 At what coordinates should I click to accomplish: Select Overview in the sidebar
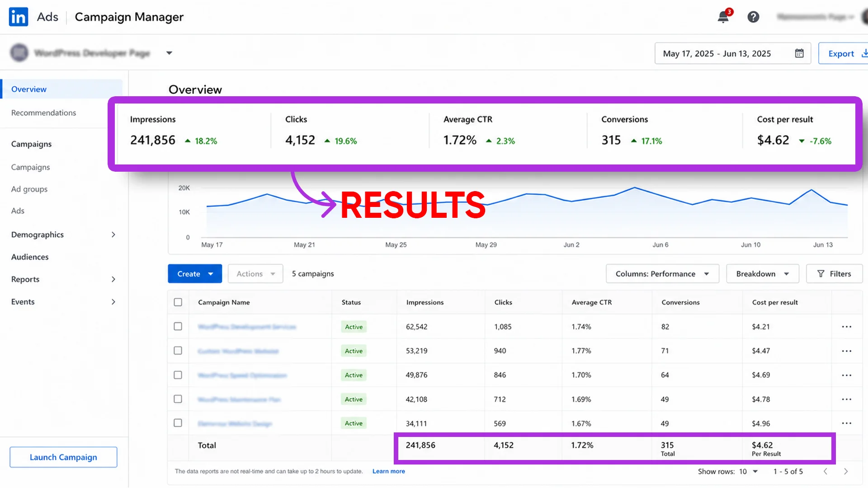pos(62,89)
